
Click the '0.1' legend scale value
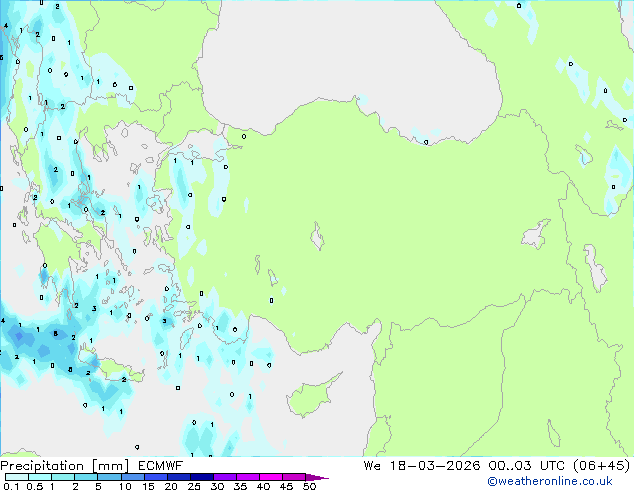(x=11, y=486)
